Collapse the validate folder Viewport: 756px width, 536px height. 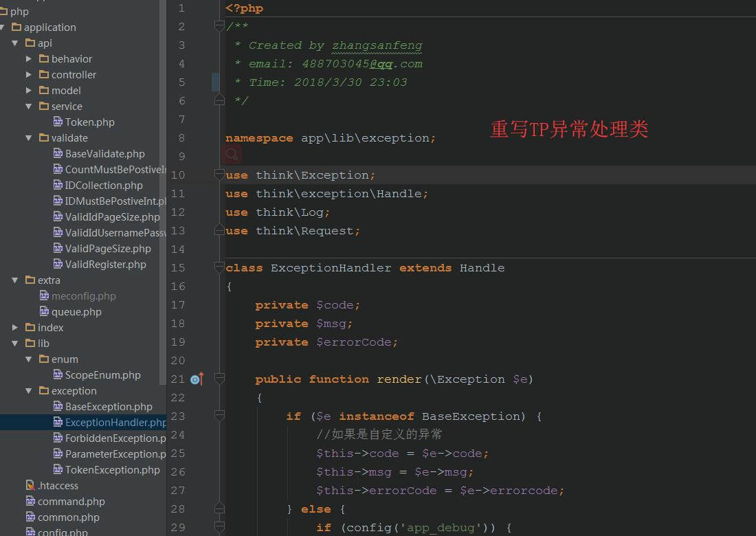click(x=29, y=138)
